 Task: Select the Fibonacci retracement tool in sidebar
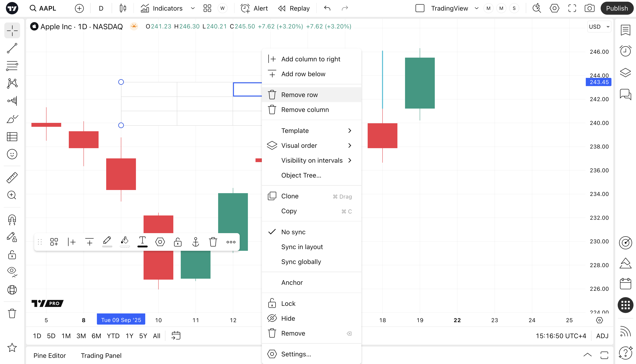coord(12,65)
